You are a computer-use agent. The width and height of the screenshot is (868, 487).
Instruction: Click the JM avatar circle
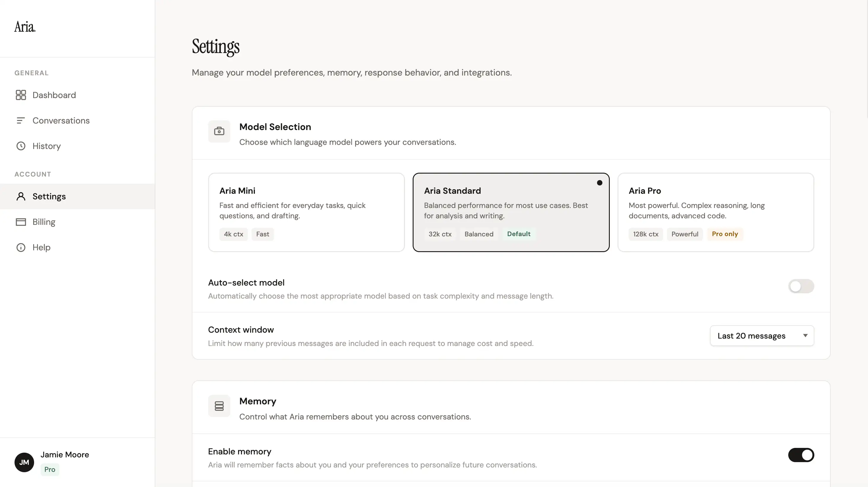coord(24,462)
